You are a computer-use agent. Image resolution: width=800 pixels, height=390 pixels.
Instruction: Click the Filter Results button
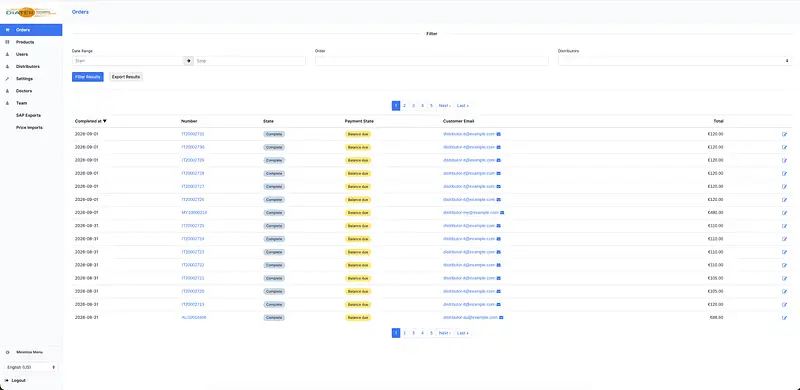point(88,77)
